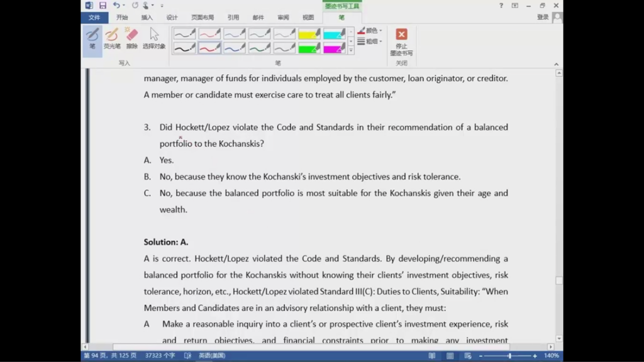The height and width of the screenshot is (362, 644).
Task: Switch to Print Layout view in status bar
Action: (x=449, y=356)
